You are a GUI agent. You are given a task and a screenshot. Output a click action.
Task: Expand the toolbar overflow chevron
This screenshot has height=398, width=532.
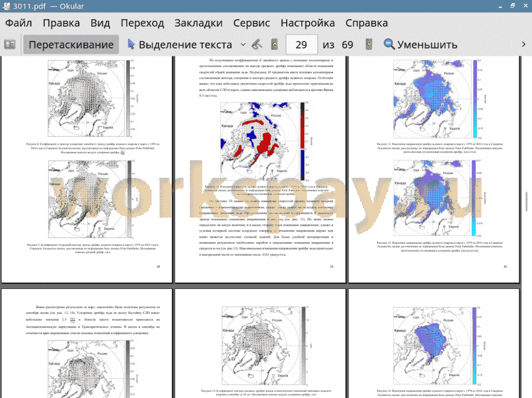click(523, 45)
